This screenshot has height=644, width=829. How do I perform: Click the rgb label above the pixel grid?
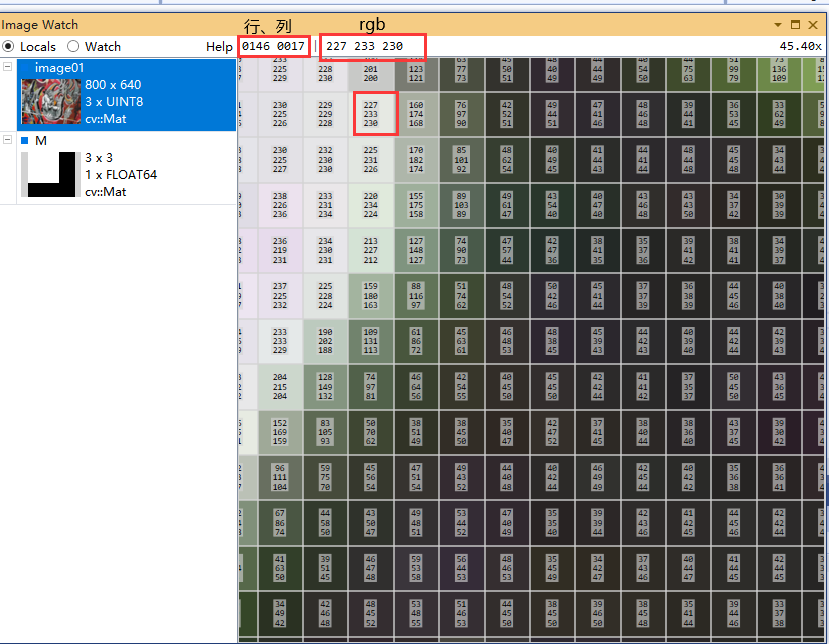point(372,24)
